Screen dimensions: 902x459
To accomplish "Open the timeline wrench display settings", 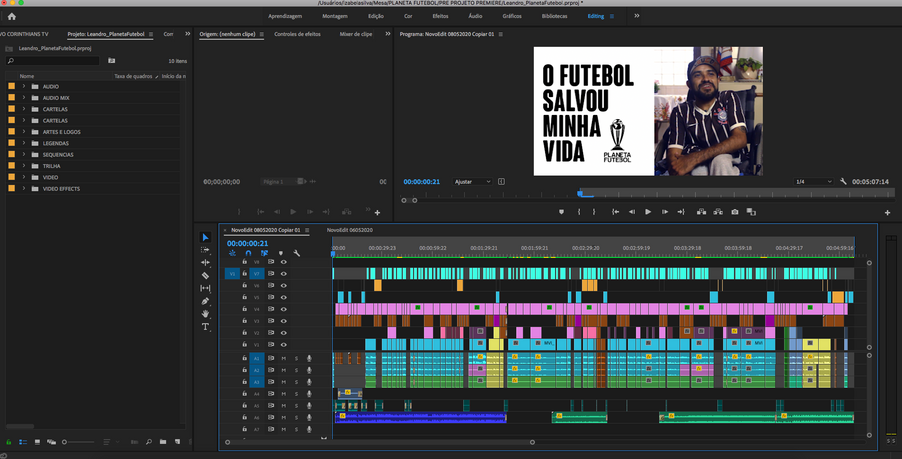I will (297, 253).
